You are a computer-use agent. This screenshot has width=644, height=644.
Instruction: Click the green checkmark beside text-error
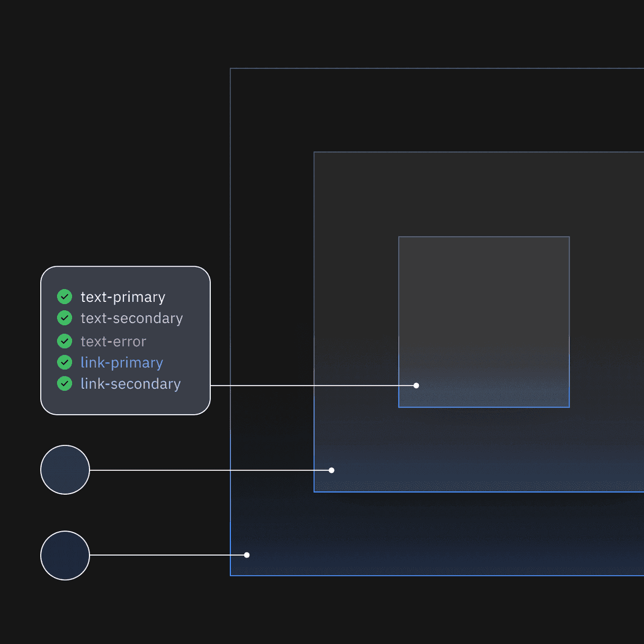tap(64, 341)
